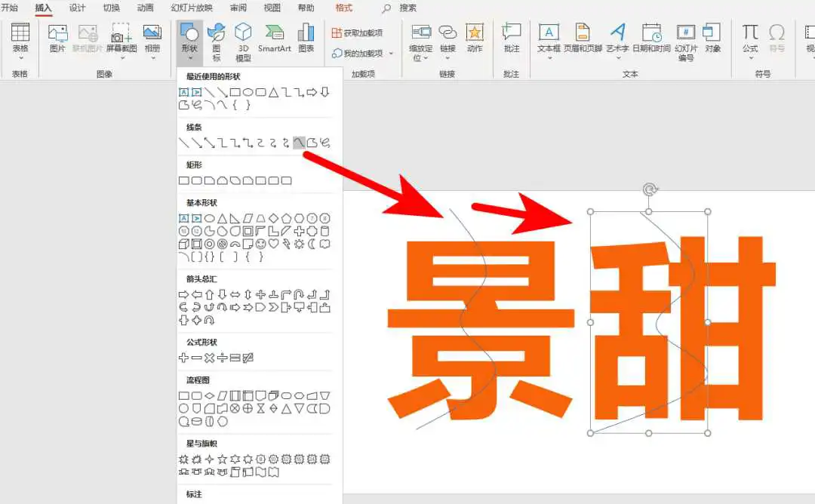
Task: Click the 动作 action button
Action: point(475,38)
